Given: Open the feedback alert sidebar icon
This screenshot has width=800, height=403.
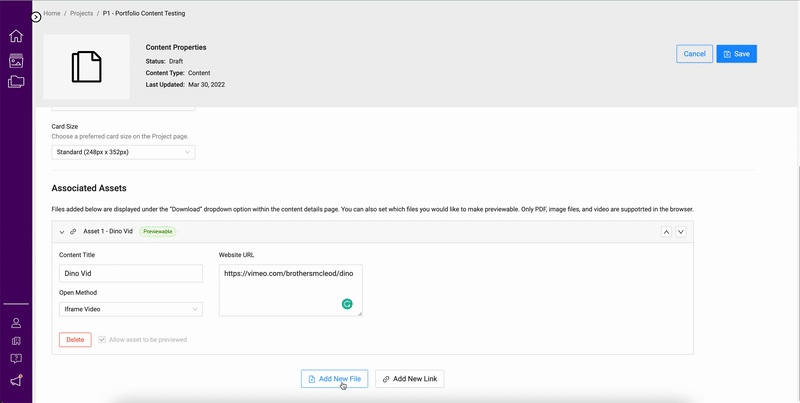Looking at the screenshot, I should [16, 359].
